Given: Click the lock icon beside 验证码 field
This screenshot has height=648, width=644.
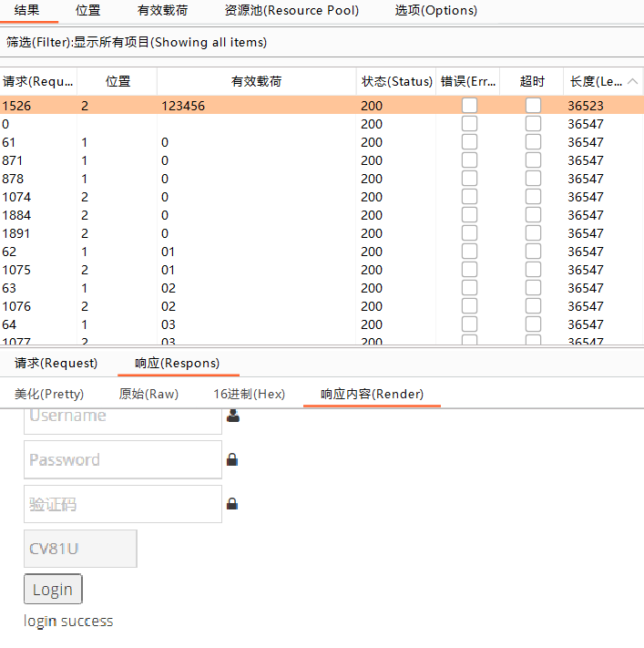Looking at the screenshot, I should tap(232, 504).
